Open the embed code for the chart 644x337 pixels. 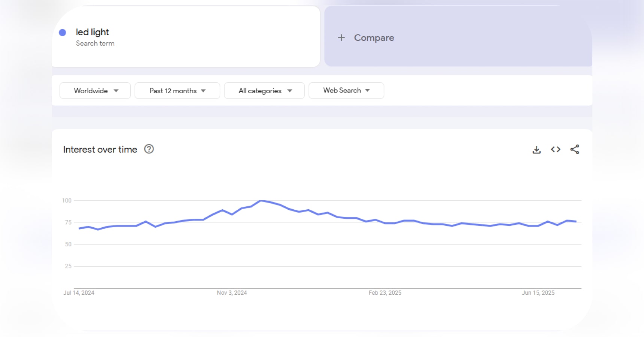(x=556, y=149)
